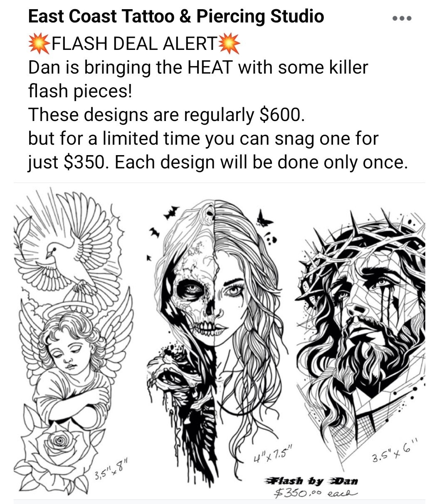The width and height of the screenshot is (444, 504).
Task: Click the butterfly silhouette above woman's hair
Action: point(264,218)
